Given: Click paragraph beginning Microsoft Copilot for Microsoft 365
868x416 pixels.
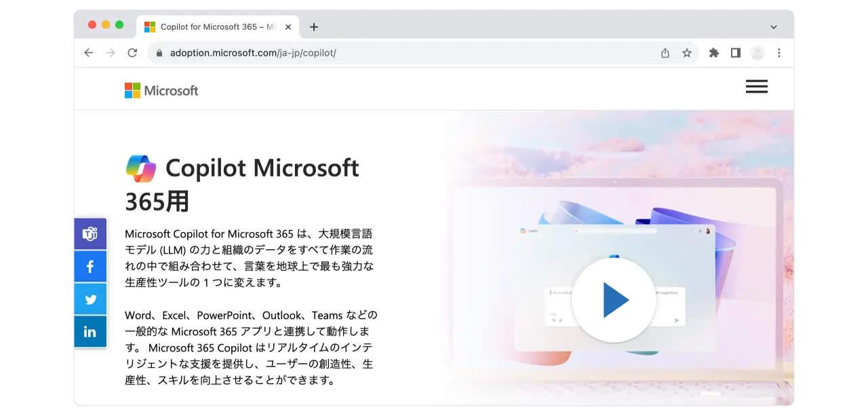Looking at the screenshot, I should (x=250, y=259).
